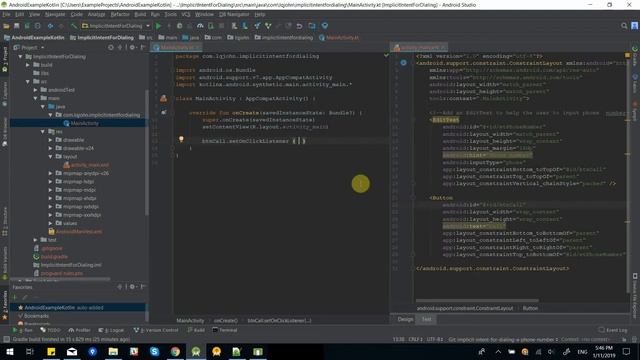Screen dimensions: 640x360
Task: Open the Navigate menu
Action: pos(55,14)
